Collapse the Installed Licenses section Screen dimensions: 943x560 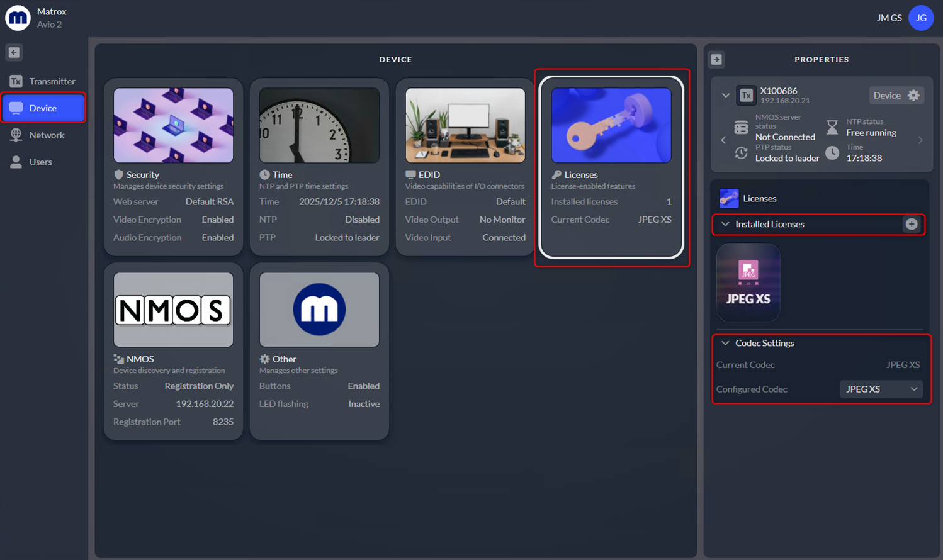coord(725,224)
